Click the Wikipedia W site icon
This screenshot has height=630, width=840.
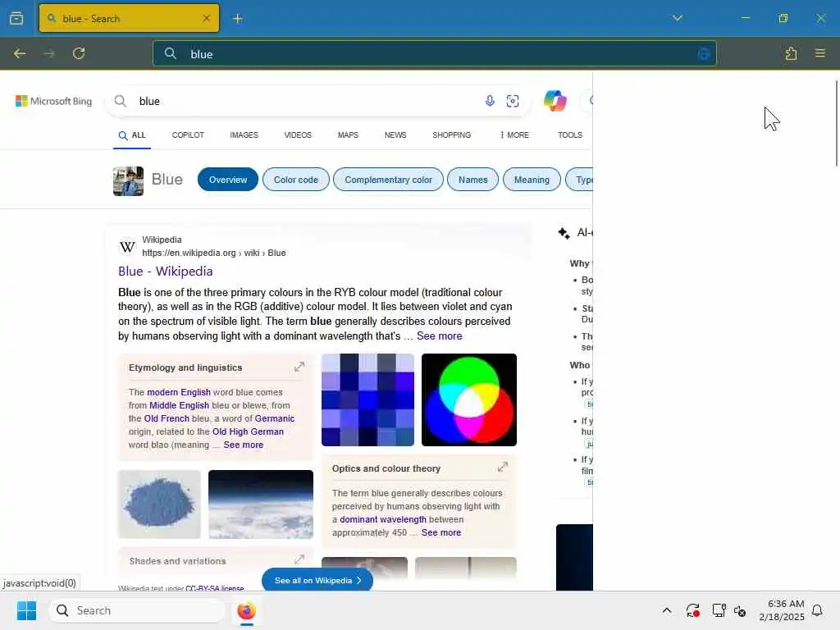127,247
